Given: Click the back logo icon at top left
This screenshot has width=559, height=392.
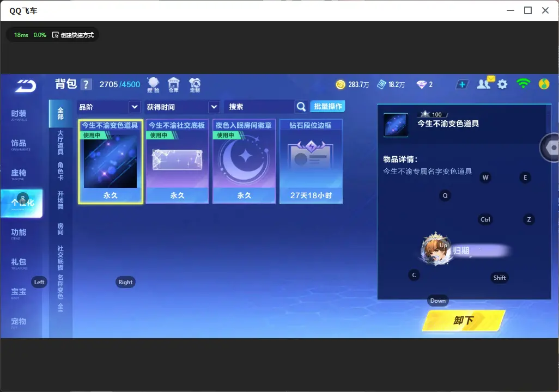Looking at the screenshot, I should tap(25, 86).
